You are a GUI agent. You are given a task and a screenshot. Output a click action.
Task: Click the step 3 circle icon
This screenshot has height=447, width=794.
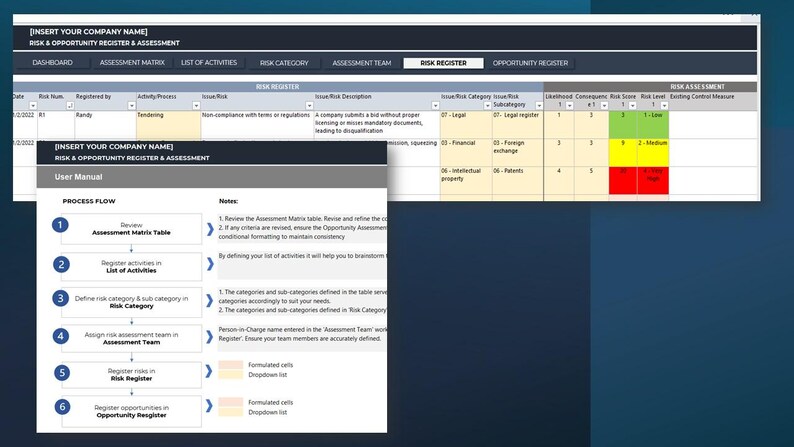click(x=60, y=298)
